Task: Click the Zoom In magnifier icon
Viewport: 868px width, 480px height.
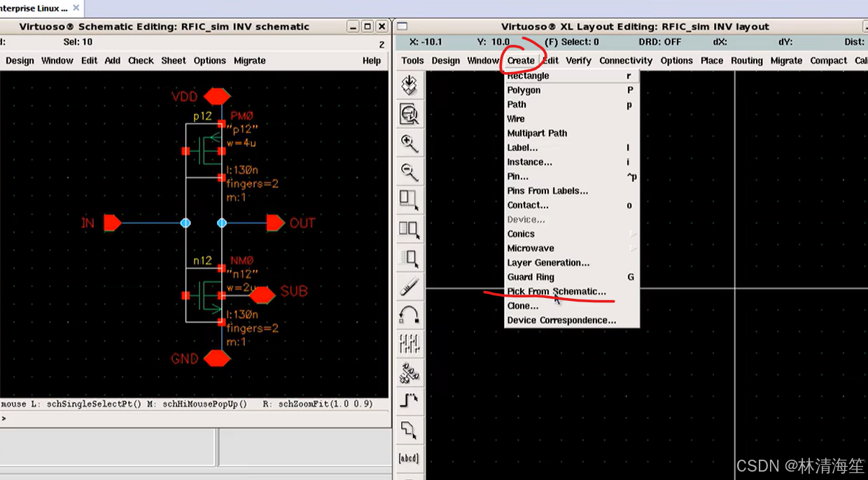Action: click(x=409, y=143)
